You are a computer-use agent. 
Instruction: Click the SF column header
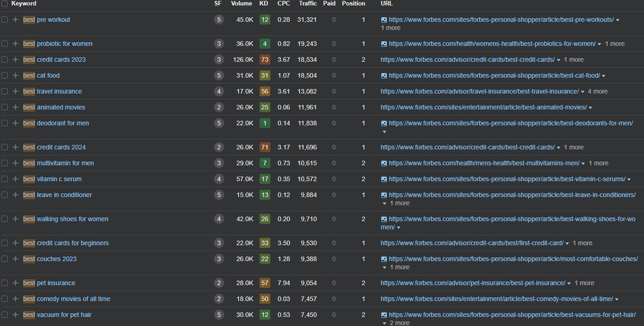point(217,4)
